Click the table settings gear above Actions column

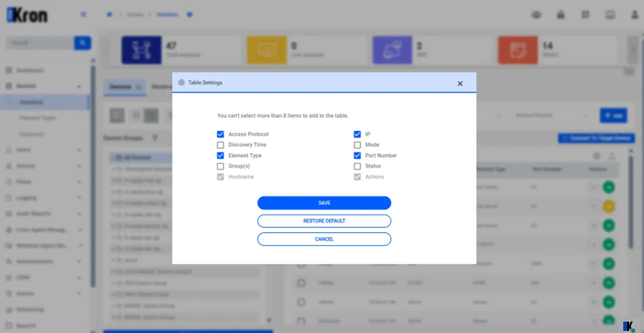point(597,156)
